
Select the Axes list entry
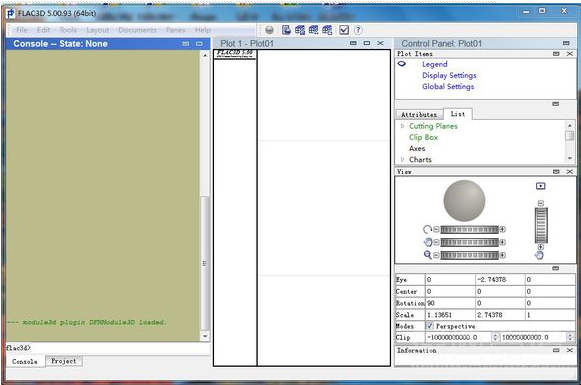417,148
